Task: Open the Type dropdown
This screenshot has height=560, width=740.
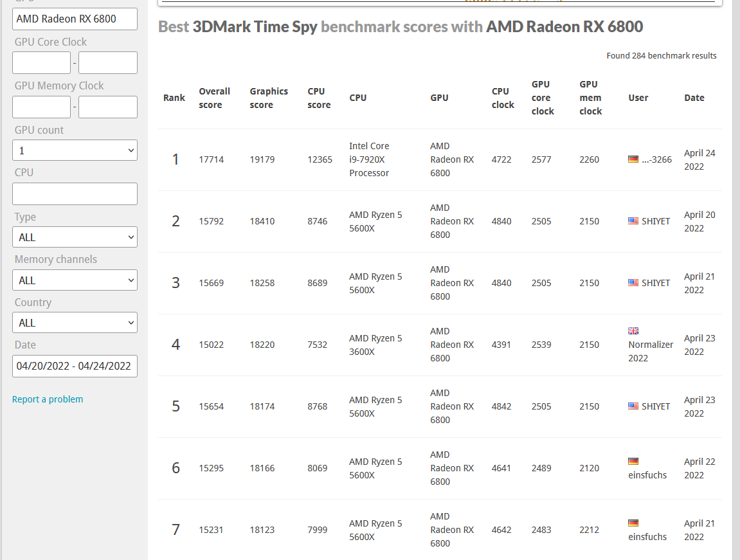Action: [75, 237]
